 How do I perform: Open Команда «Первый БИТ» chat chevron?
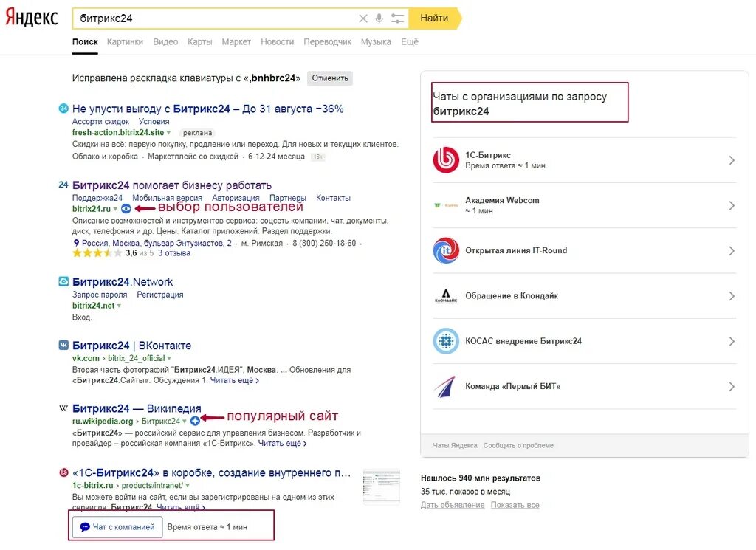pyautogui.click(x=732, y=387)
